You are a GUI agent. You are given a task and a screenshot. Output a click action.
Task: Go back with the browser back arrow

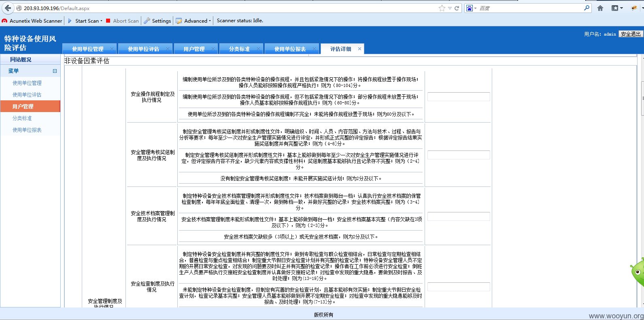click(x=8, y=8)
